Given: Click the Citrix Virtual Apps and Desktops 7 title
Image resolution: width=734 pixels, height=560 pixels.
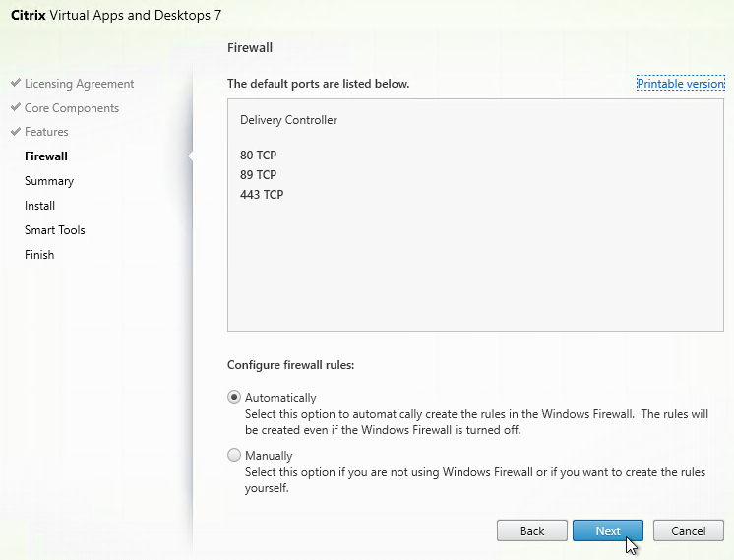Looking at the screenshot, I should 116,15.
